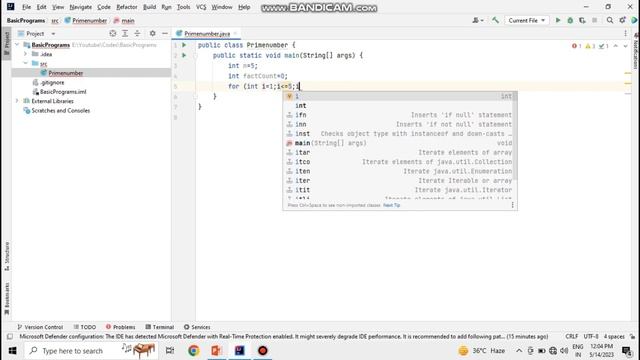Click Windows search box 'Type here to search'
Image resolution: width=640 pixels, height=360 pixels.
(x=92, y=351)
